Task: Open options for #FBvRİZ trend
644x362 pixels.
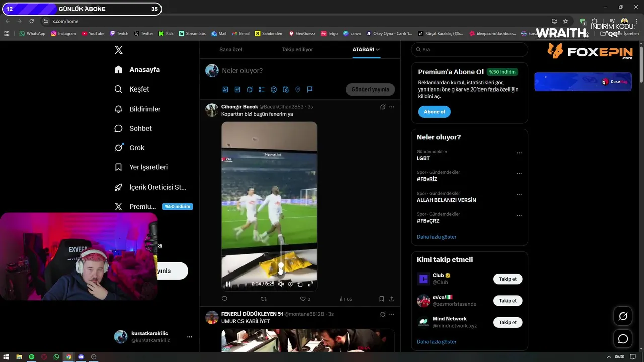Action: pyautogui.click(x=519, y=174)
